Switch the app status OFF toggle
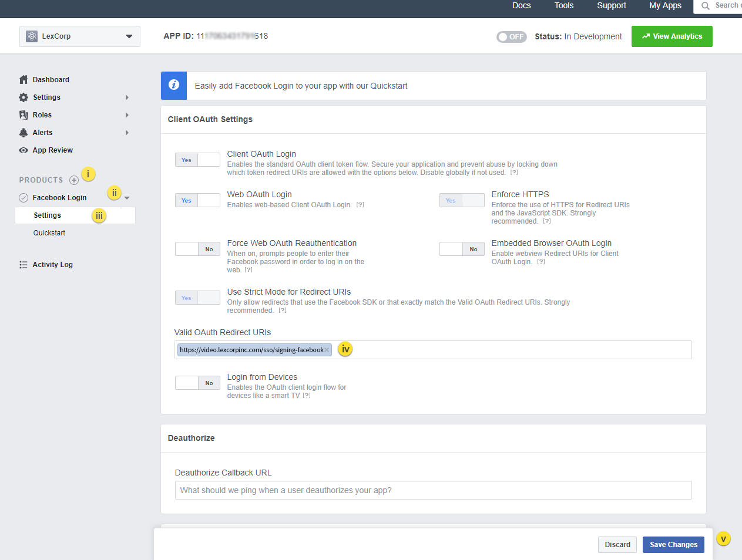 tap(511, 37)
